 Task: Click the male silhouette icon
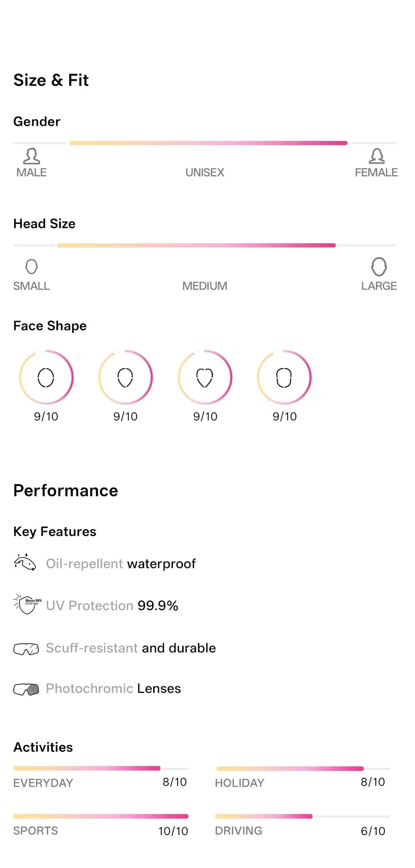point(31,156)
